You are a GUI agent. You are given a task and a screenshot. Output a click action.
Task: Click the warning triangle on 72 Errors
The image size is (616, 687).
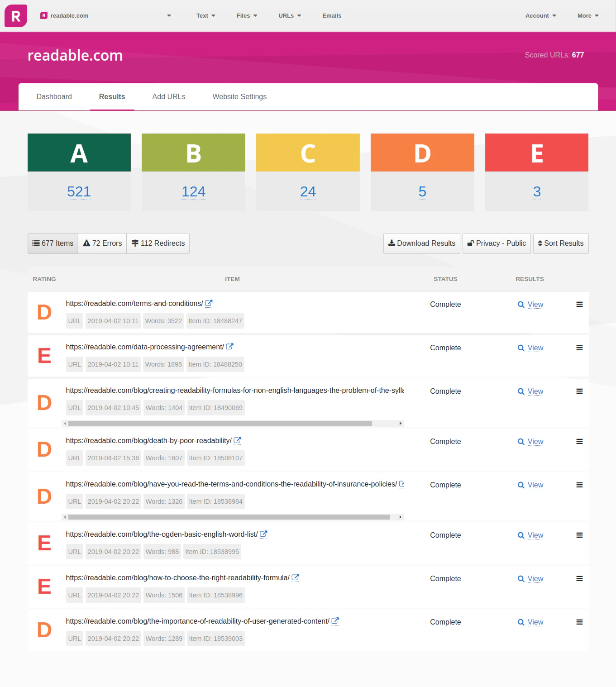[x=86, y=243]
